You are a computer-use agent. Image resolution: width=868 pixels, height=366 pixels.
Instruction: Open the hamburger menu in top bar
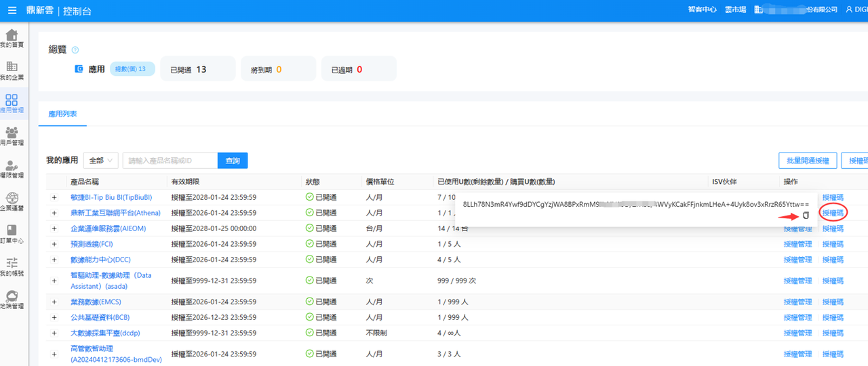[x=14, y=11]
